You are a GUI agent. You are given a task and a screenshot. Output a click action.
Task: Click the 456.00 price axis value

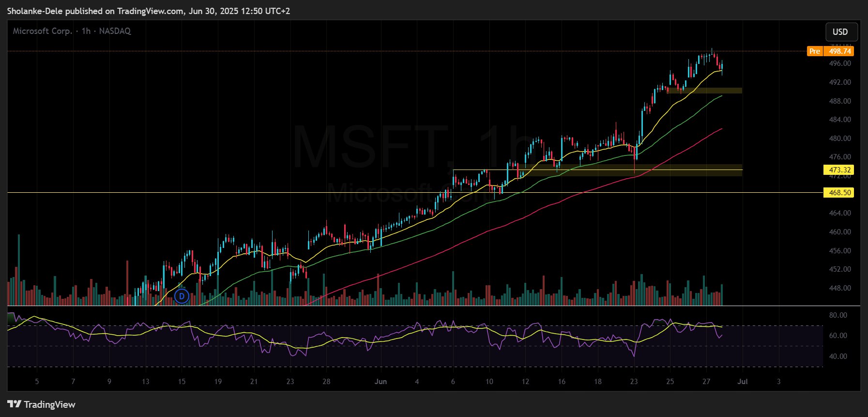(x=840, y=251)
